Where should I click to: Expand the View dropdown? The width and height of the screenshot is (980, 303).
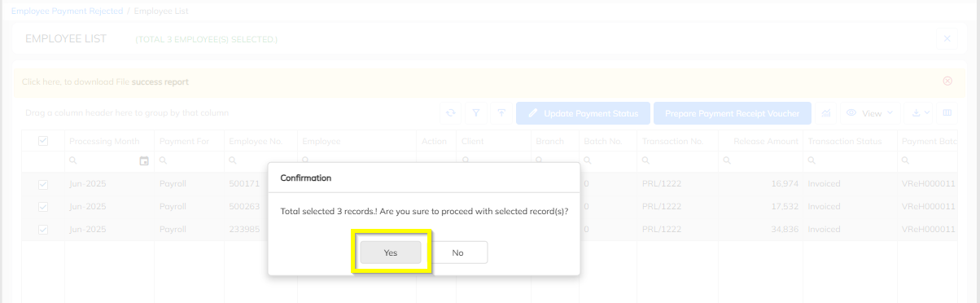[x=869, y=113]
